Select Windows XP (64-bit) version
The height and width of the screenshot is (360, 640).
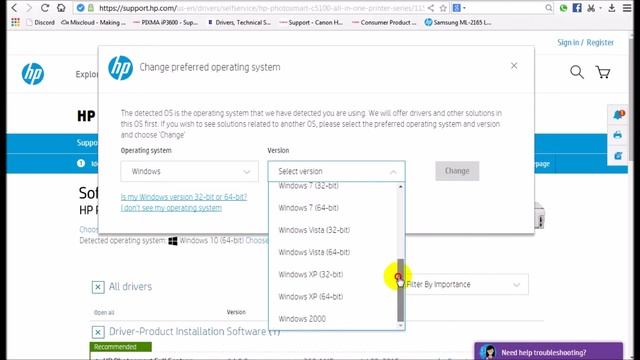tap(311, 297)
